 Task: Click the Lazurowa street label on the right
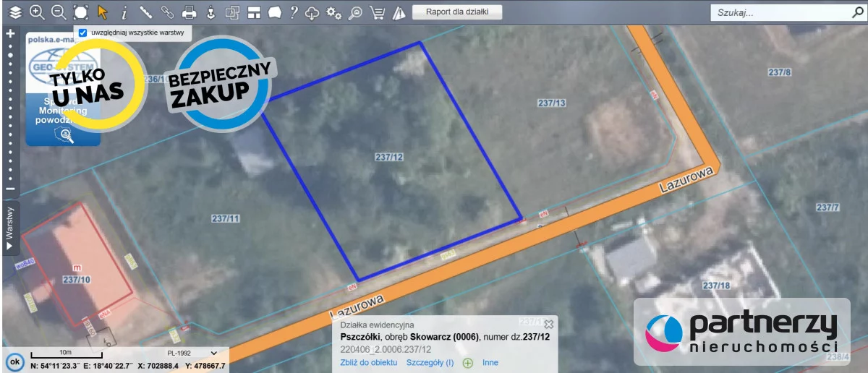(x=686, y=179)
